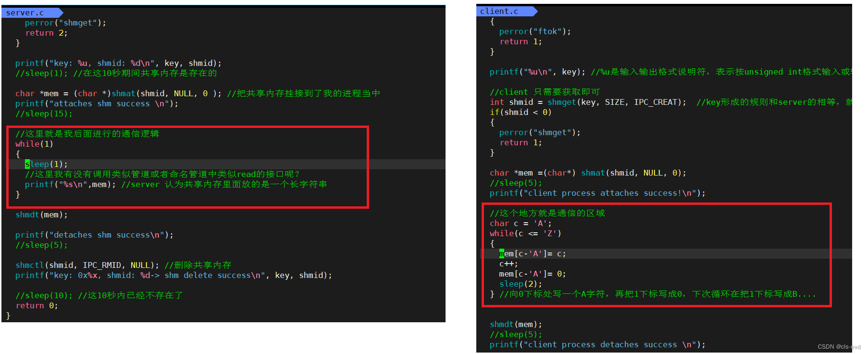The width and height of the screenshot is (868, 354).
Task: Click the 'while(1)' line in server.c
Action: pos(34,144)
